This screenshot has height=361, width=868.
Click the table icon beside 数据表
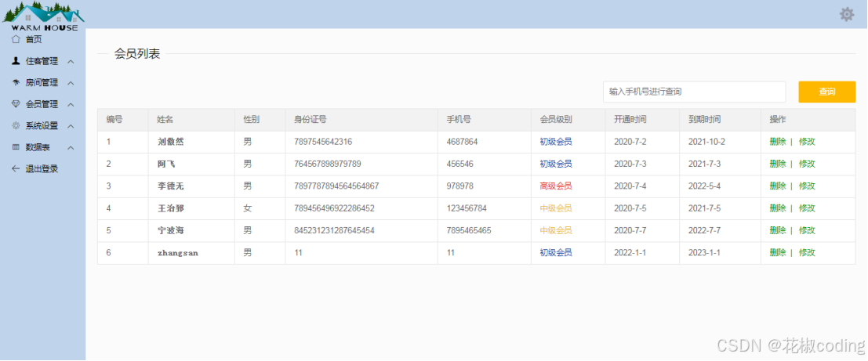(16, 147)
